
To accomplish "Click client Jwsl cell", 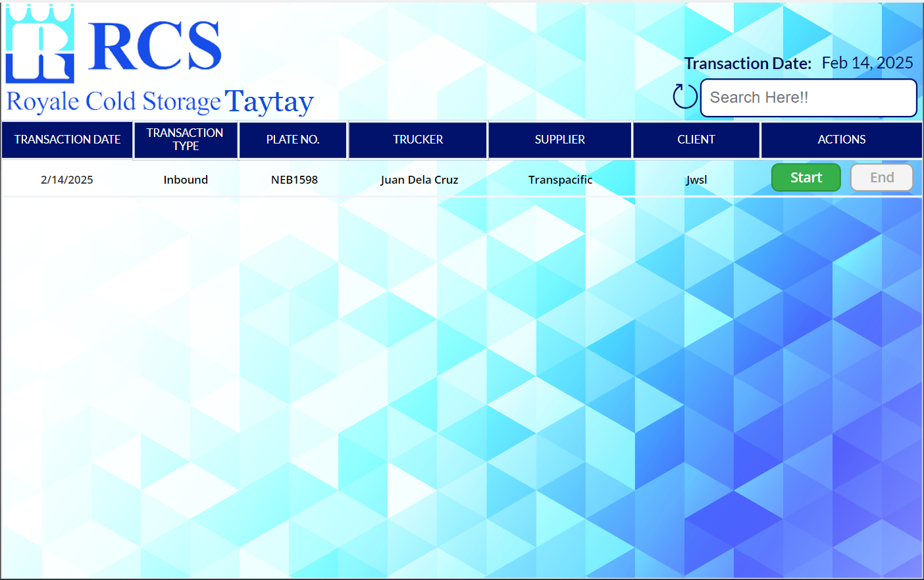I will tap(696, 180).
